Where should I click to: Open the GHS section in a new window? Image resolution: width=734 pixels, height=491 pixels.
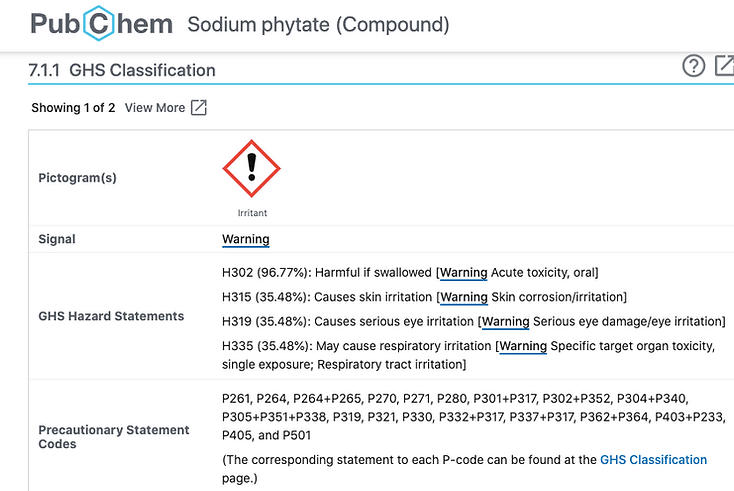(x=724, y=66)
